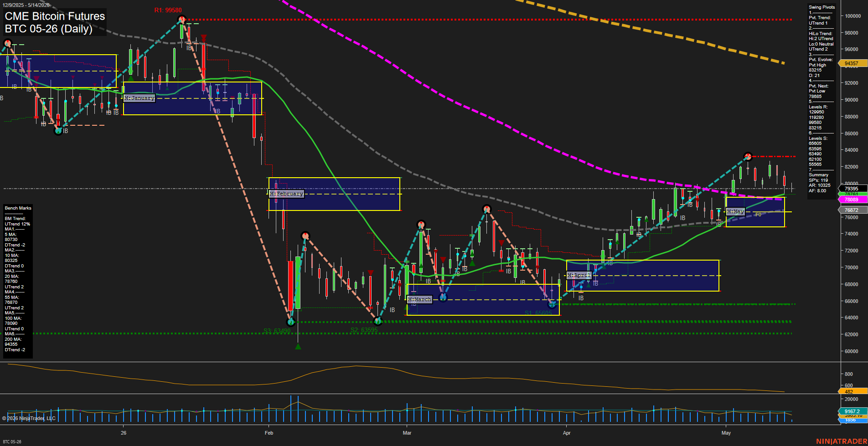
Task: Click the green up-triangle below the February low wick
Action: coord(298,347)
